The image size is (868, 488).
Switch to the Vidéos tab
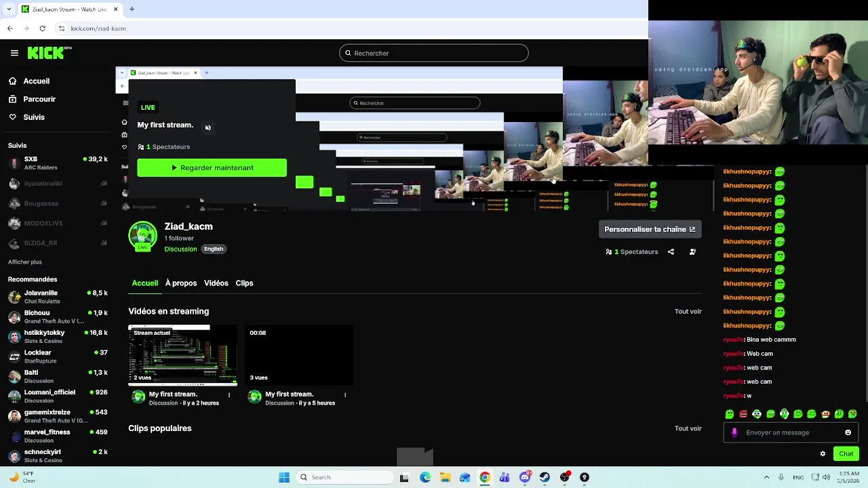tap(216, 283)
